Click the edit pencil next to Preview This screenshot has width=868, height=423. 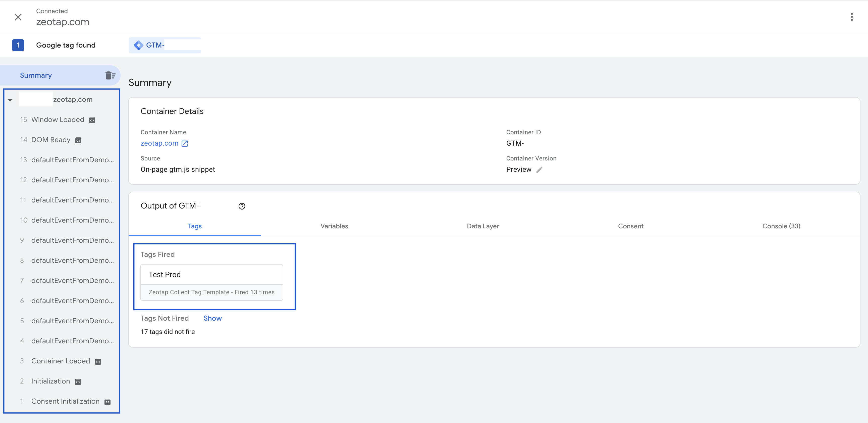539,170
